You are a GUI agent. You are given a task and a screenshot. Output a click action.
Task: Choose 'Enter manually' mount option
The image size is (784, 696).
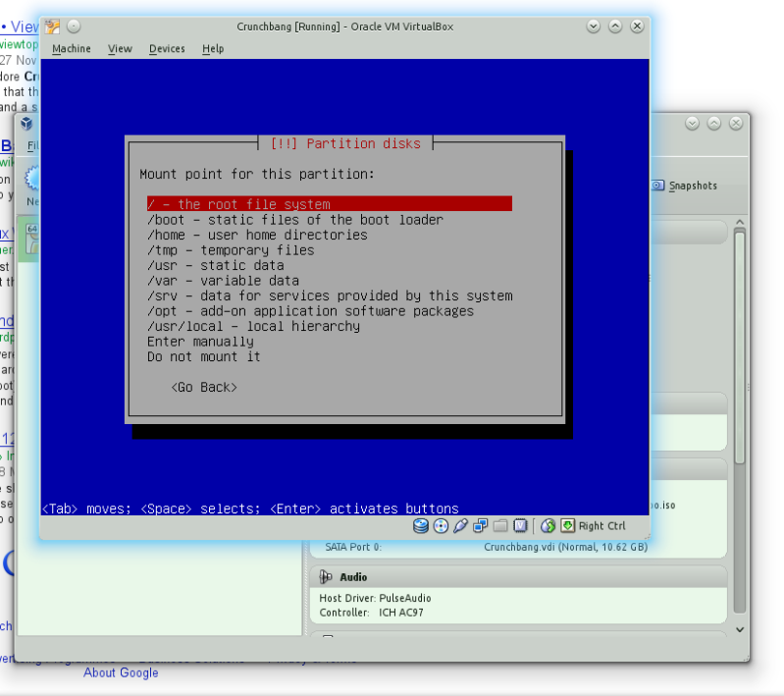[x=200, y=342]
